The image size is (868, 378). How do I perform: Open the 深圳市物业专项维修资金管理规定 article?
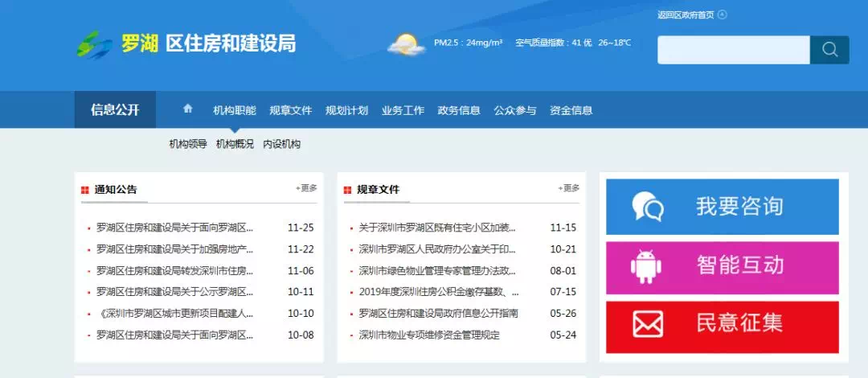point(429,335)
